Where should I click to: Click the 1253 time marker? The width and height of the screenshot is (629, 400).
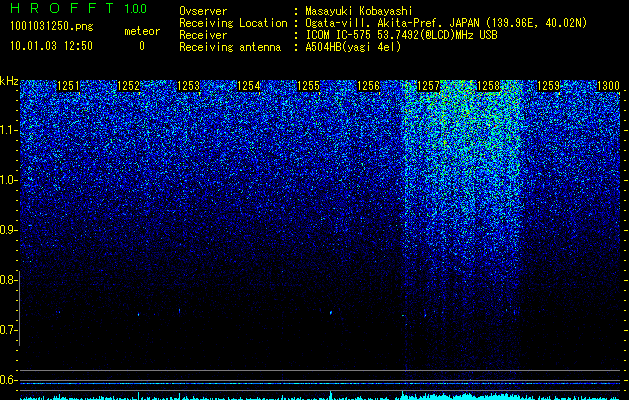click(189, 86)
